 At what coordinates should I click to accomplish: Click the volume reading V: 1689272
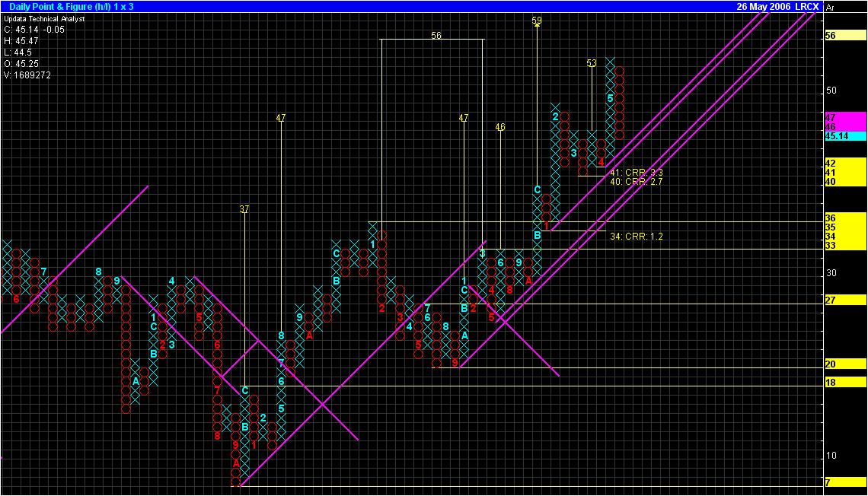pos(27,75)
